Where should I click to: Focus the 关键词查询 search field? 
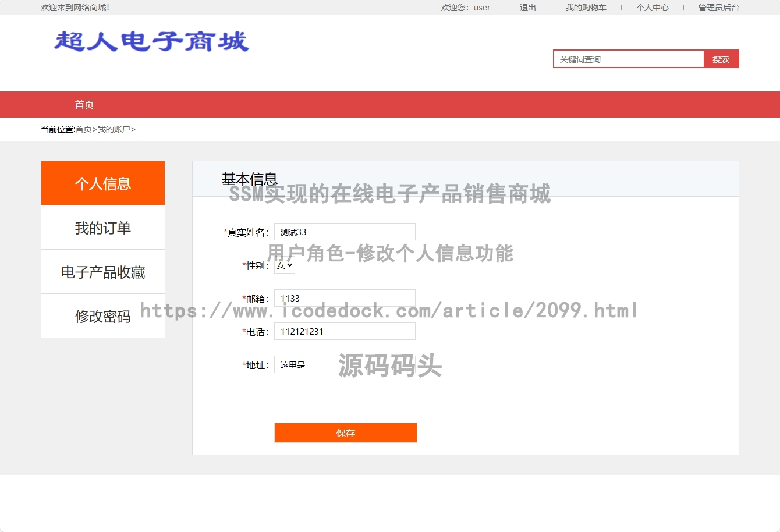[x=629, y=59]
